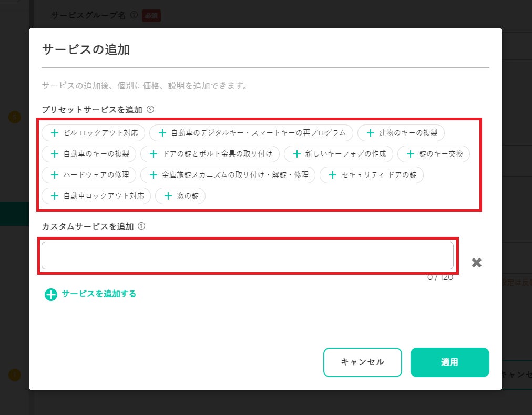Click the green 適用 button
Viewport: 532px width, 415px height.
coord(449,362)
